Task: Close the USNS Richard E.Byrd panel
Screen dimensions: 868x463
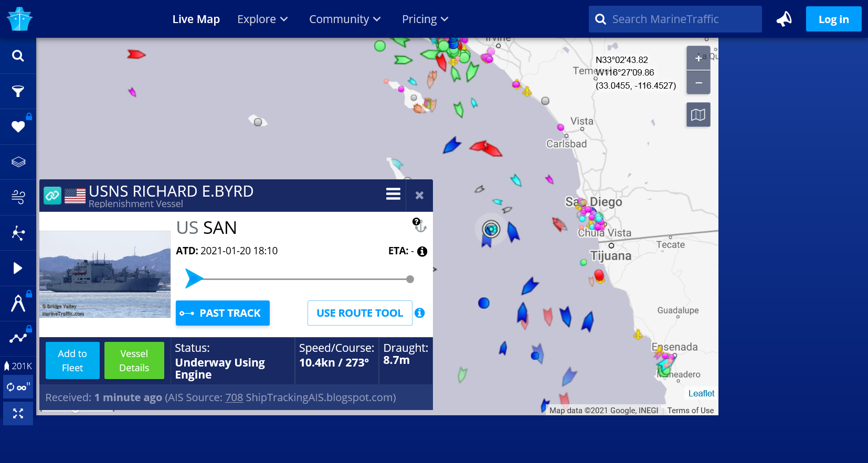Action: (419, 195)
